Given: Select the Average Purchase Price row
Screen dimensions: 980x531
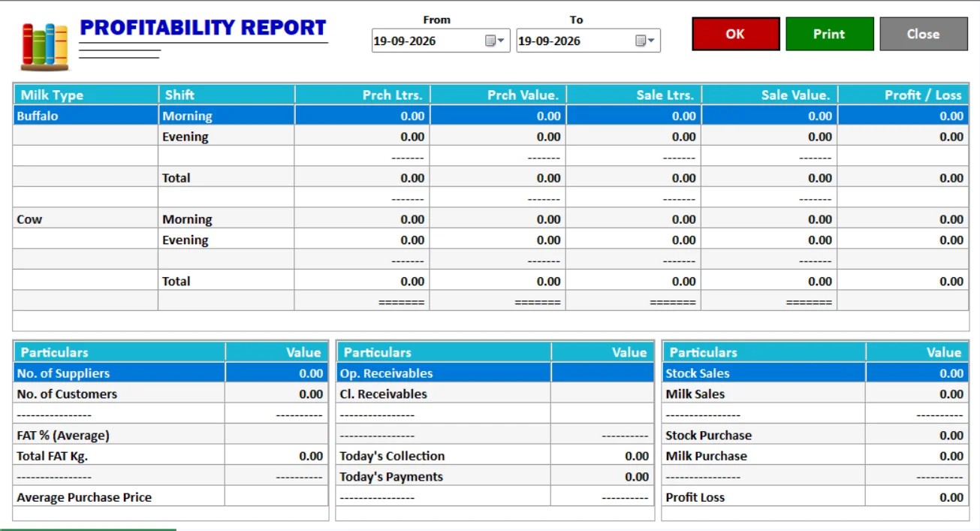Looking at the screenshot, I should [171, 497].
